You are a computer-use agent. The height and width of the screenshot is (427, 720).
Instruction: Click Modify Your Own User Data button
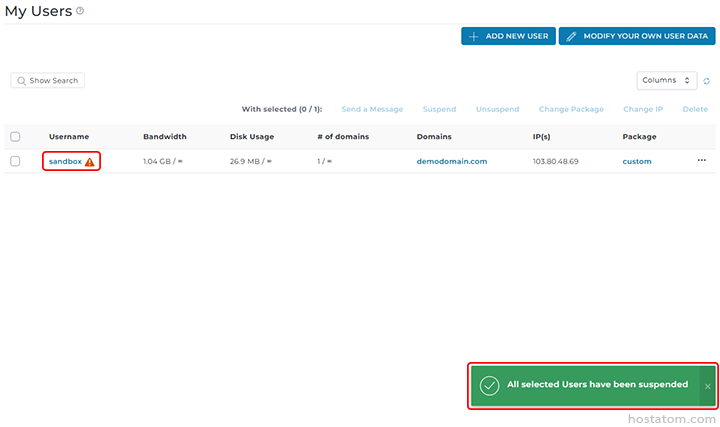[637, 36]
